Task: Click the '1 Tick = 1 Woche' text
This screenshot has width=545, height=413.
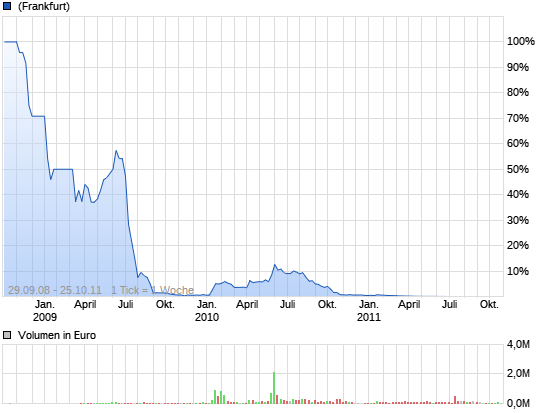Action: tap(152, 290)
